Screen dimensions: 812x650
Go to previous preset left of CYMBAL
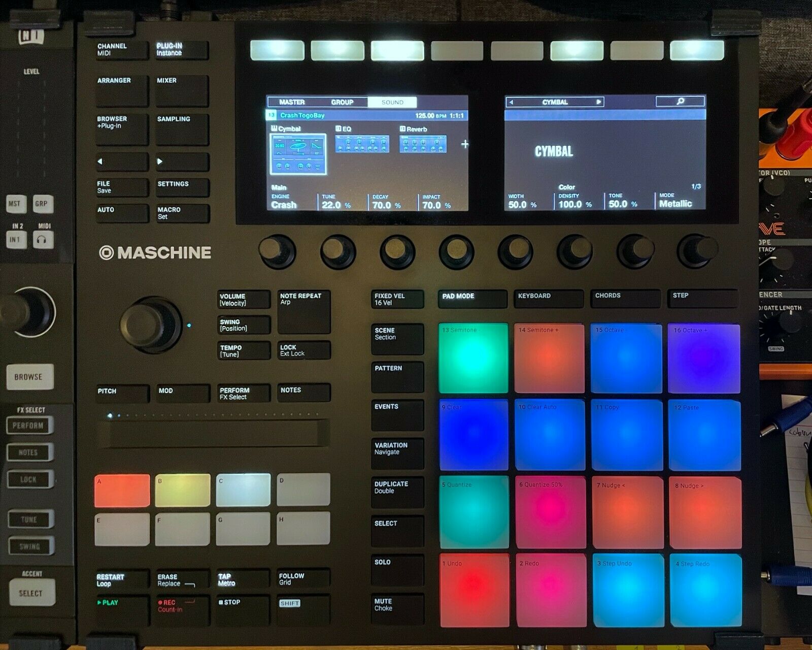pyautogui.click(x=511, y=102)
